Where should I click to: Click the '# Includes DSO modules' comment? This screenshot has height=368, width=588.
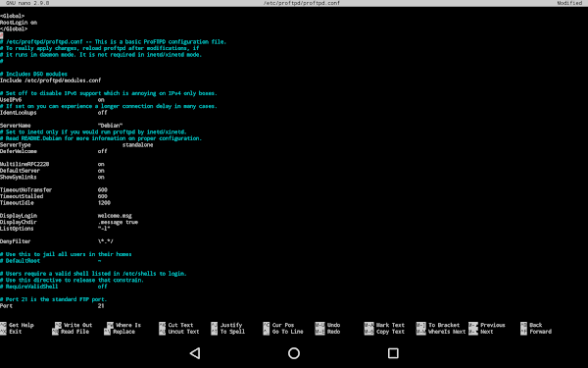pyautogui.click(x=33, y=74)
